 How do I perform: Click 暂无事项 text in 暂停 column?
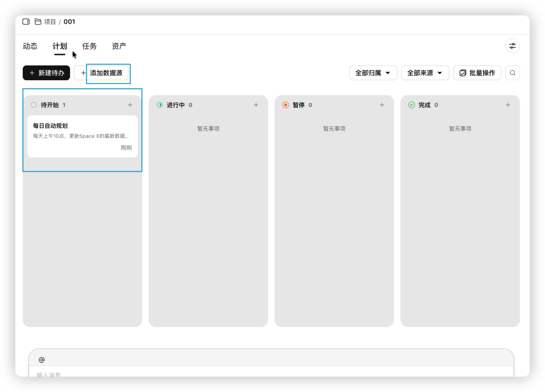coord(335,129)
